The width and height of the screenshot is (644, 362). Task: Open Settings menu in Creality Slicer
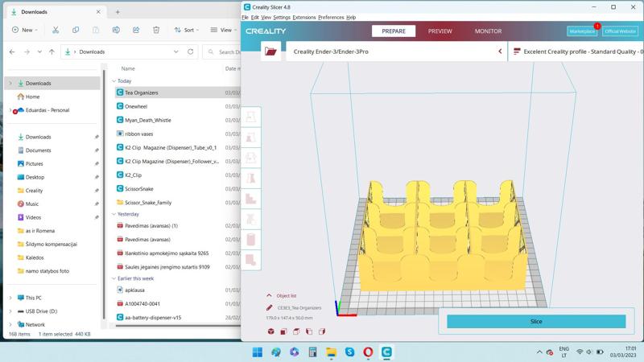pos(281,17)
